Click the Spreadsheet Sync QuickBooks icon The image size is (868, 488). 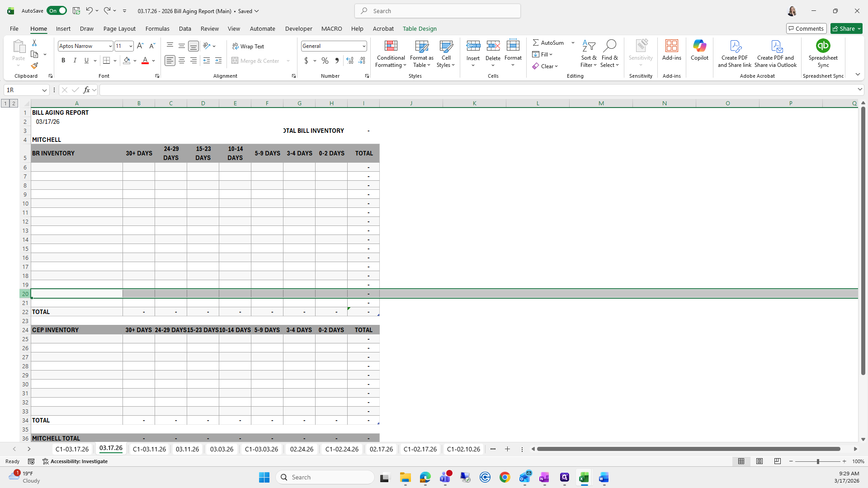pos(823,46)
